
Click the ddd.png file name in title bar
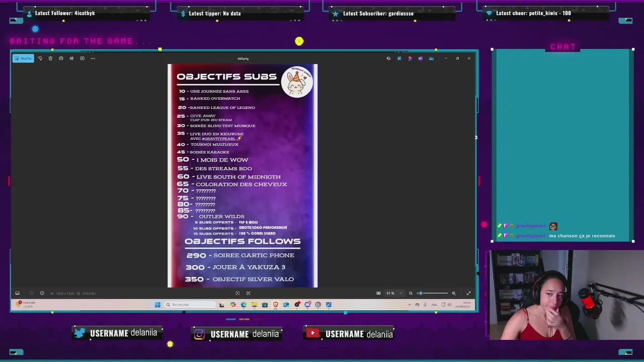243,58
